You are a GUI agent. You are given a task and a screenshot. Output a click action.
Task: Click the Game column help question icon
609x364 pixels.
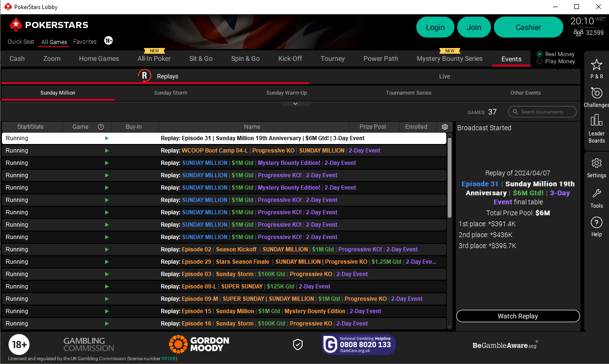(101, 127)
